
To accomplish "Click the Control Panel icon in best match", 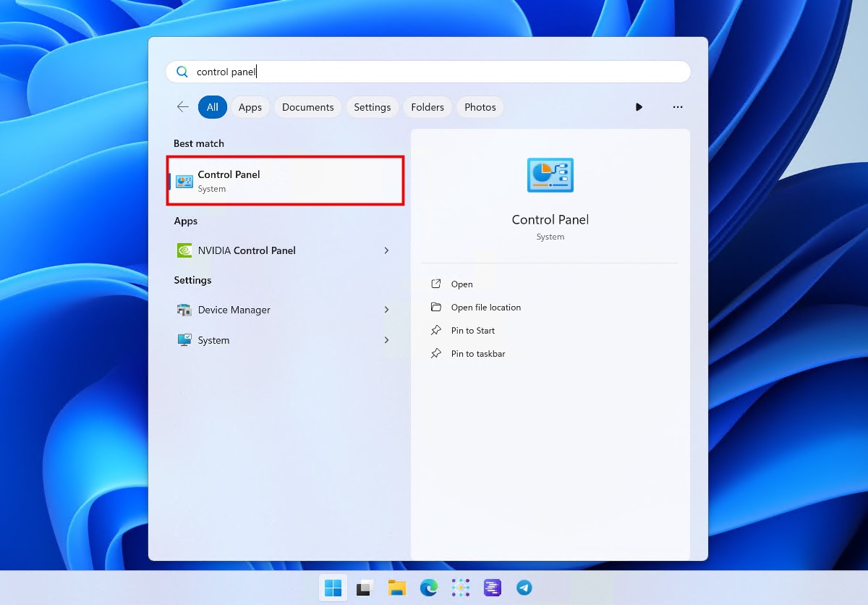I will [x=184, y=181].
